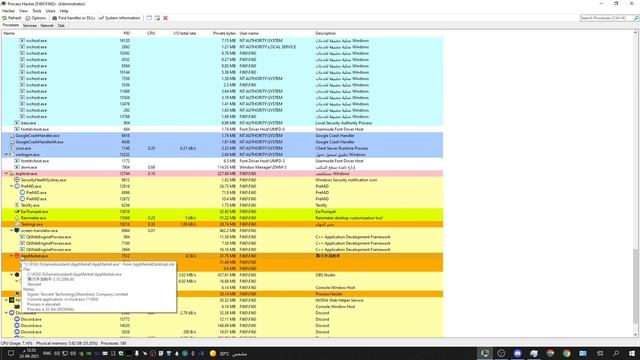Click the Physical memory status bar entry
Screen dimensions: 640x360
67,344
